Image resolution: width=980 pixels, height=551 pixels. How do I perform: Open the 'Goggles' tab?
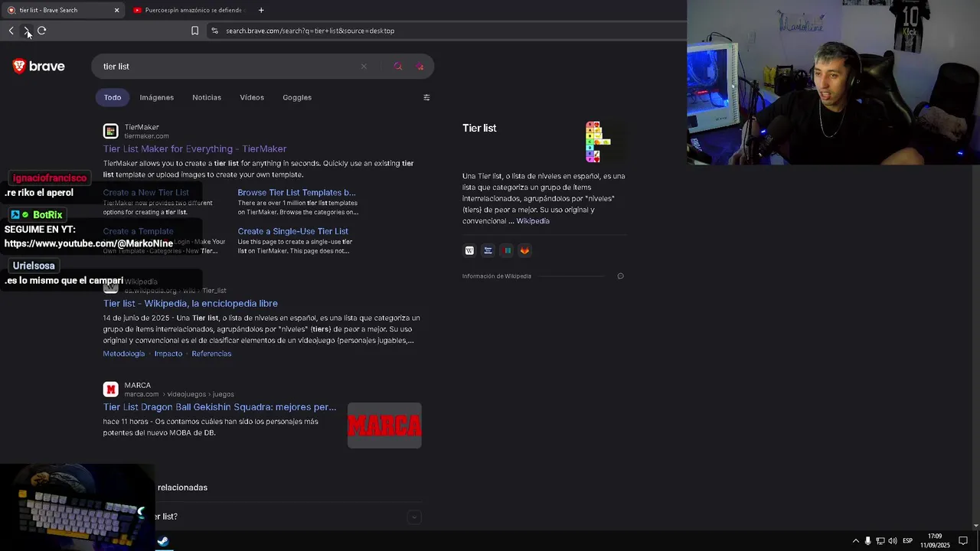297,97
